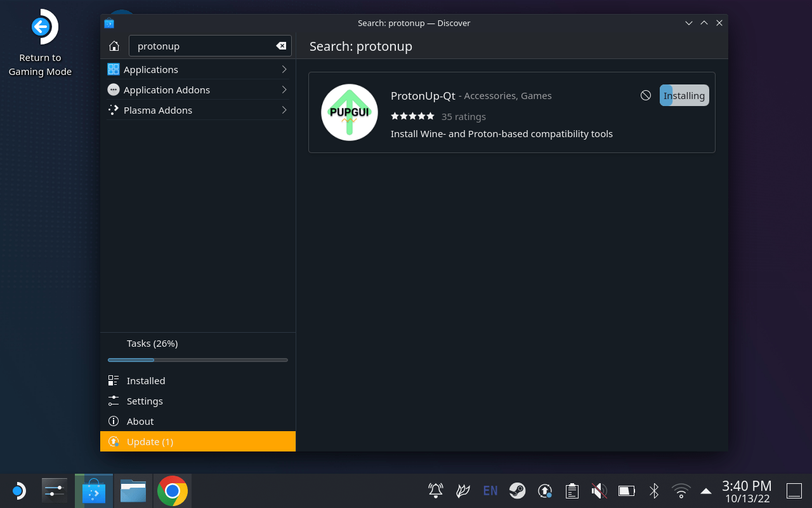Click the Home icon in Discover
Image resolution: width=812 pixels, height=508 pixels.
(x=114, y=46)
